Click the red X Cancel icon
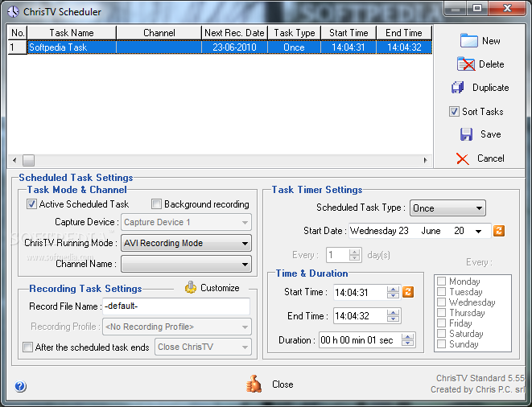Screen dimensions: 532x407 point(463,158)
